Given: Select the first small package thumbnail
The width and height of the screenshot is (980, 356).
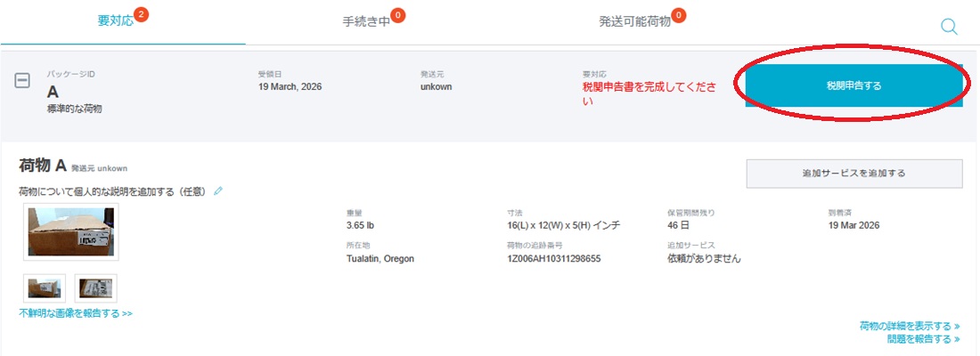Looking at the screenshot, I should pos(45,287).
